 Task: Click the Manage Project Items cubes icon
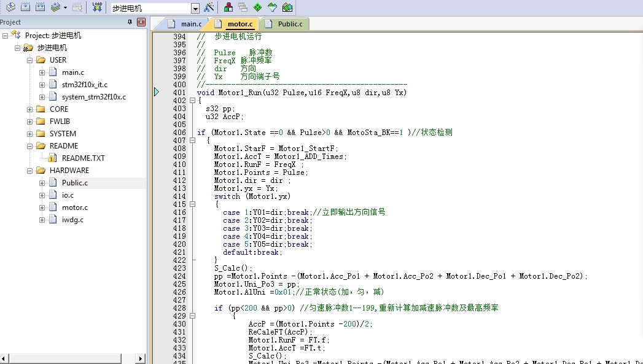tap(228, 7)
